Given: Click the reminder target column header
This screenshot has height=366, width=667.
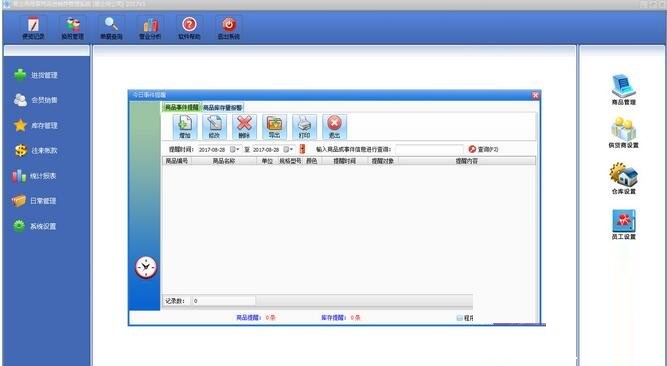Looking at the screenshot, I should click(x=383, y=161).
